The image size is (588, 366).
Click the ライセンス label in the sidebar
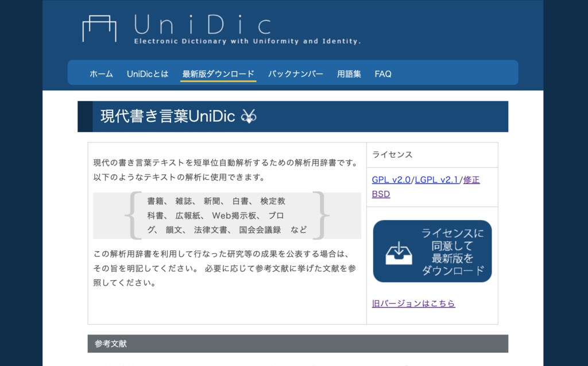tap(392, 155)
